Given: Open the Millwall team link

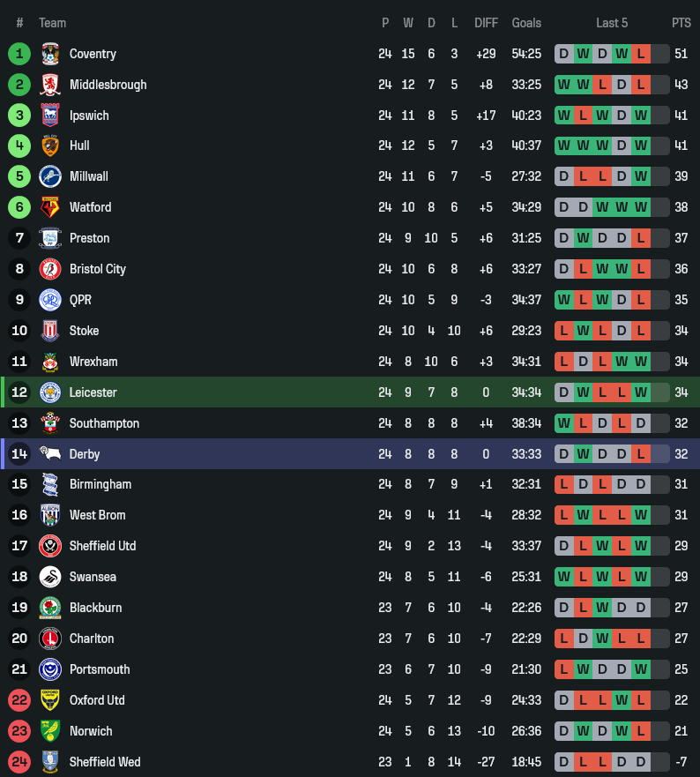Looking at the screenshot, I should click(x=89, y=176).
